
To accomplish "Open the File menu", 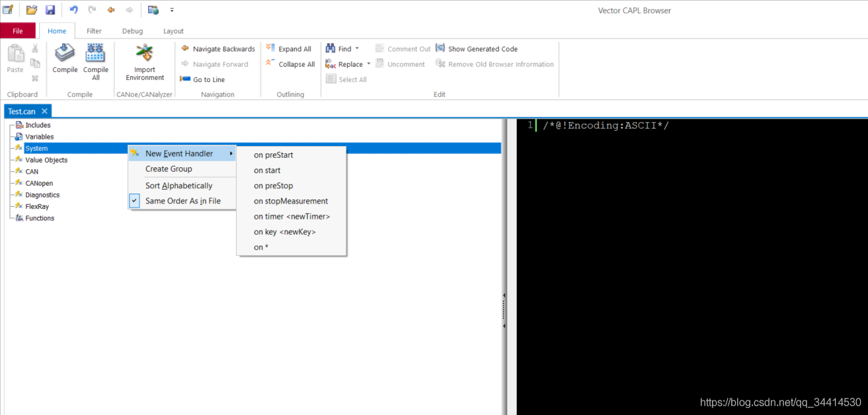I will click(x=18, y=31).
